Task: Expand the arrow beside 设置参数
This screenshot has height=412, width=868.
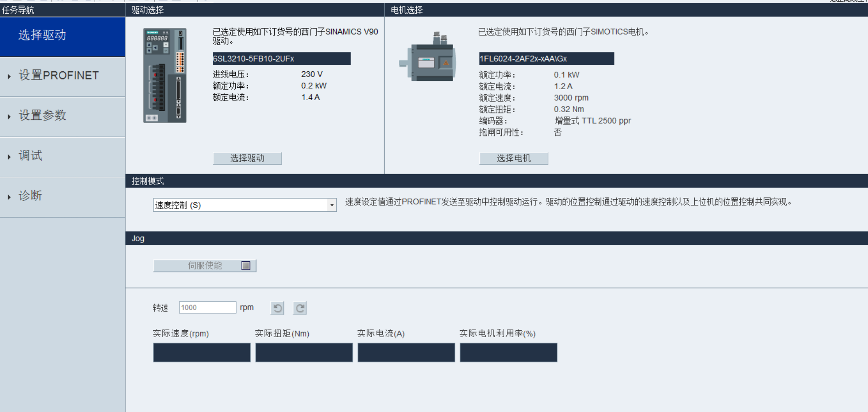Action: (x=9, y=117)
